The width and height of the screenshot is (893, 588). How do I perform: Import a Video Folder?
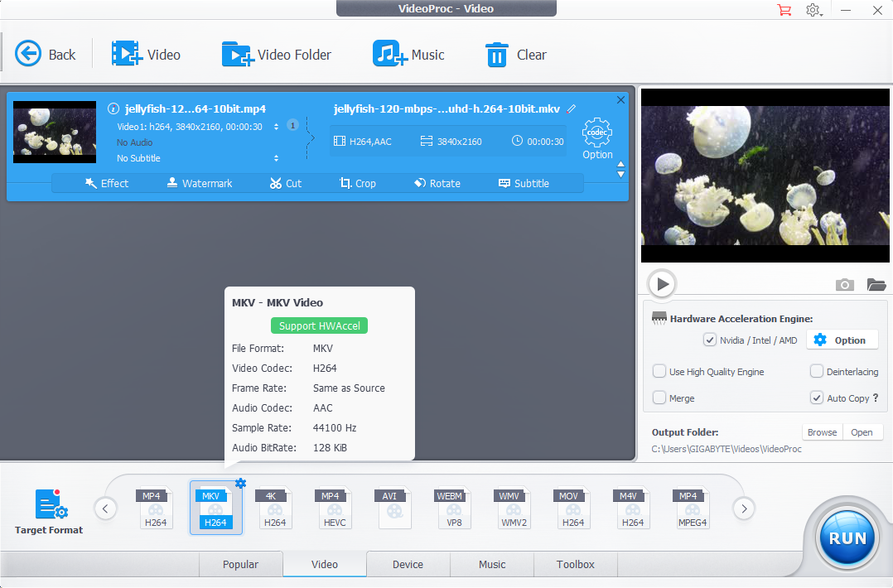(276, 55)
